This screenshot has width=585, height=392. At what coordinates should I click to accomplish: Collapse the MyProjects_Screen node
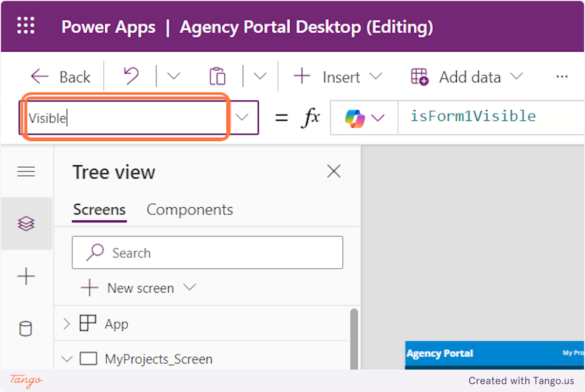tap(67, 359)
